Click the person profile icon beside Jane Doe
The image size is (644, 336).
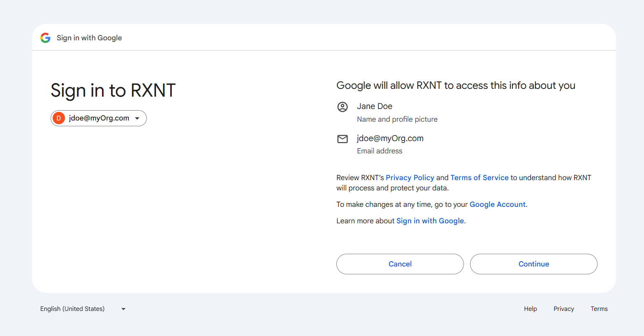pyautogui.click(x=342, y=107)
